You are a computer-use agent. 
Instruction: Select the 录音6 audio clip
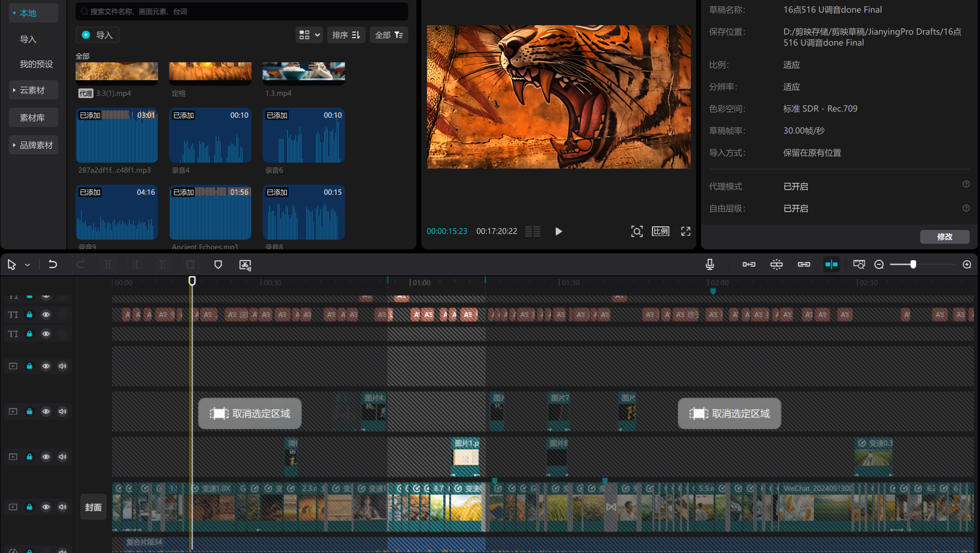(x=304, y=136)
